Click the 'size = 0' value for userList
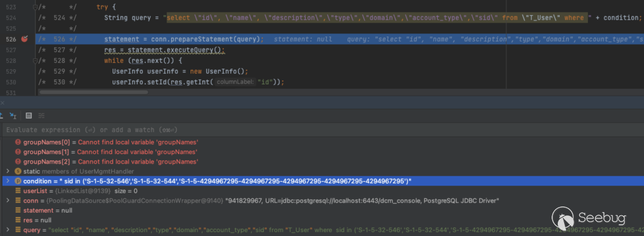644x236 pixels. [126, 191]
